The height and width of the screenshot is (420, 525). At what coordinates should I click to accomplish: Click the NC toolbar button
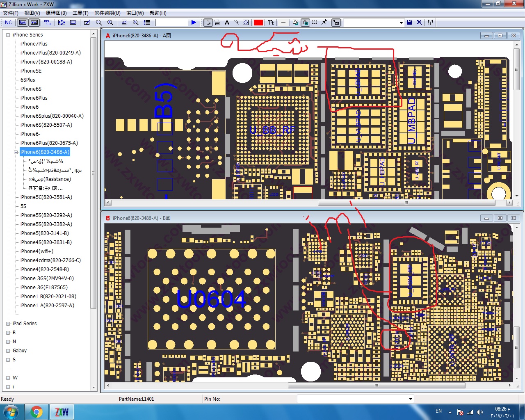click(8, 23)
